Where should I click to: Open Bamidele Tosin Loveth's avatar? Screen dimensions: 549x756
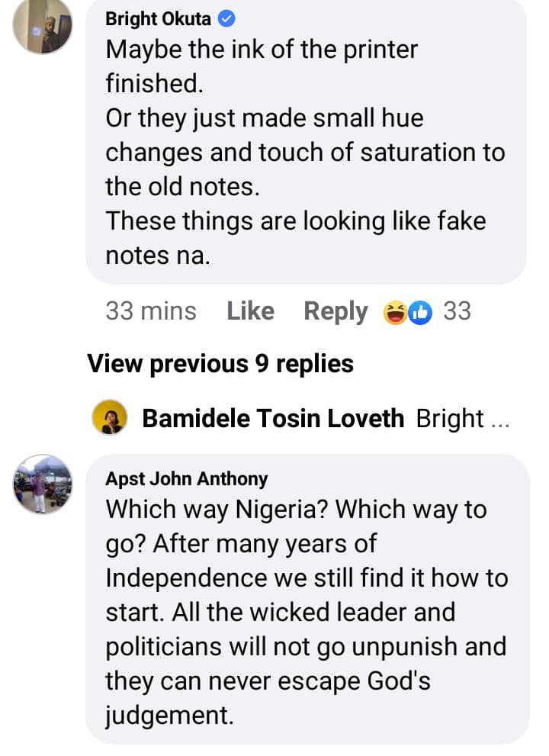[x=109, y=418]
